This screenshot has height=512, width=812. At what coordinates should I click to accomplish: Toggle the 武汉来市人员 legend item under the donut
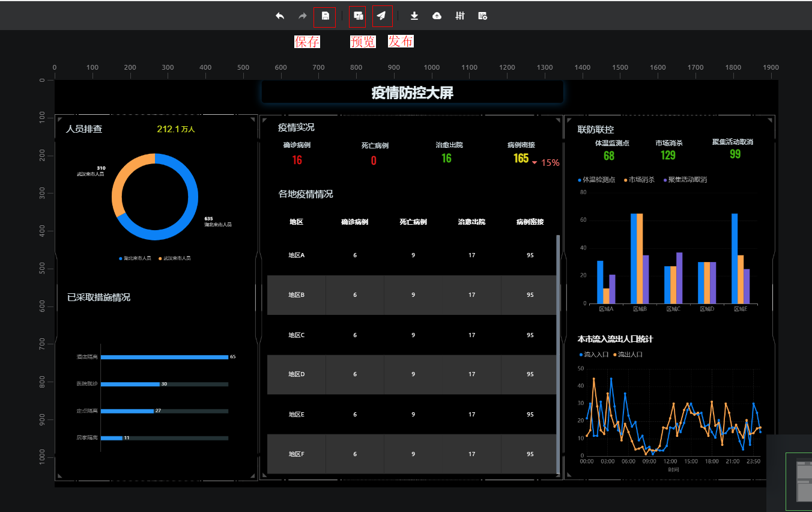175,258
